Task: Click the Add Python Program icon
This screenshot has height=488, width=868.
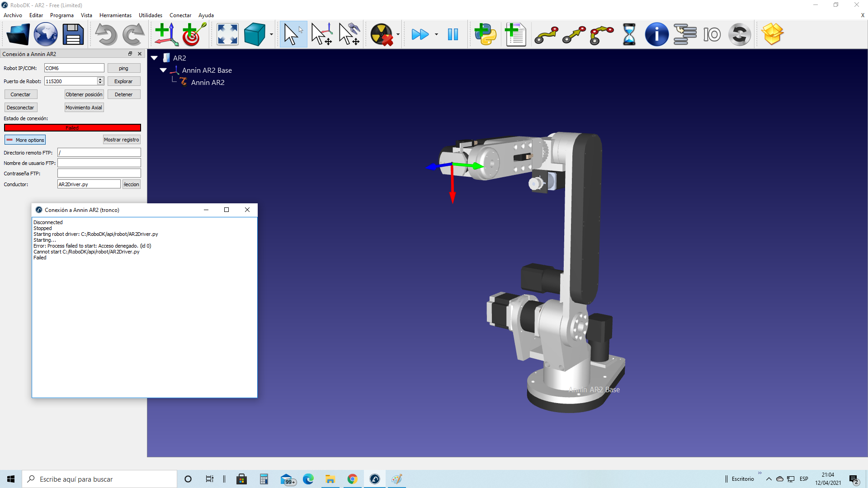Action: [x=486, y=34]
